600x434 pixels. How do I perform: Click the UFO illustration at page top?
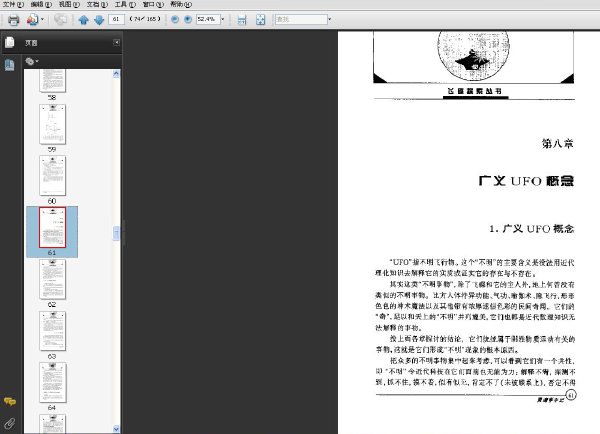pyautogui.click(x=473, y=57)
